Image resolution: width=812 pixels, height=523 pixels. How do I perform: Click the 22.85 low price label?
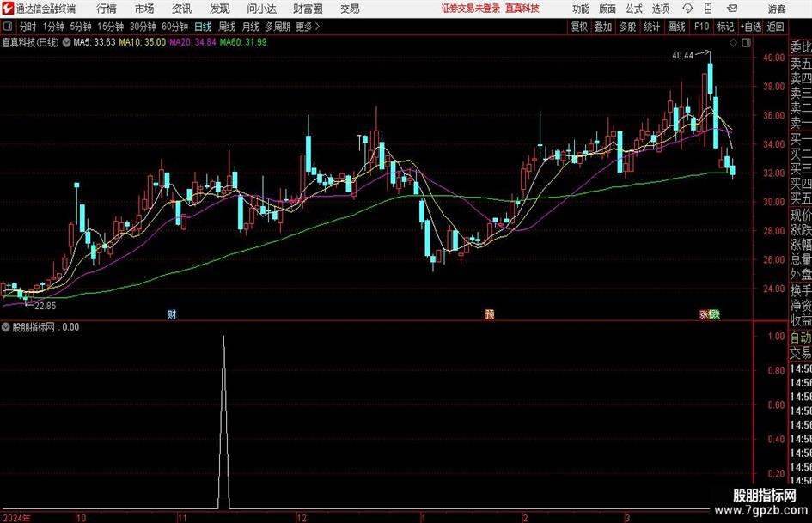pos(45,306)
